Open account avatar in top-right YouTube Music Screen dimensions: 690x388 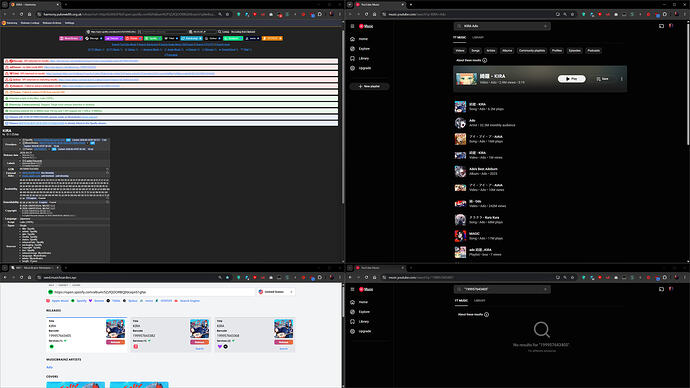click(x=671, y=26)
